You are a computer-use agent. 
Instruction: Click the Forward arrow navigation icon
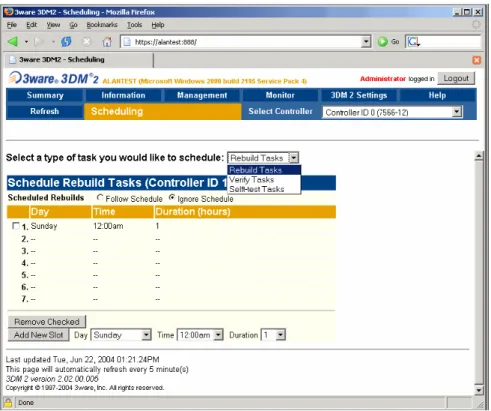(x=39, y=42)
